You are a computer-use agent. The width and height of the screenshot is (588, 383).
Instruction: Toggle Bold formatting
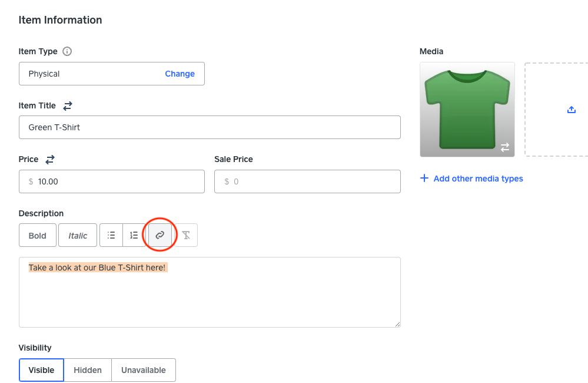tap(38, 235)
